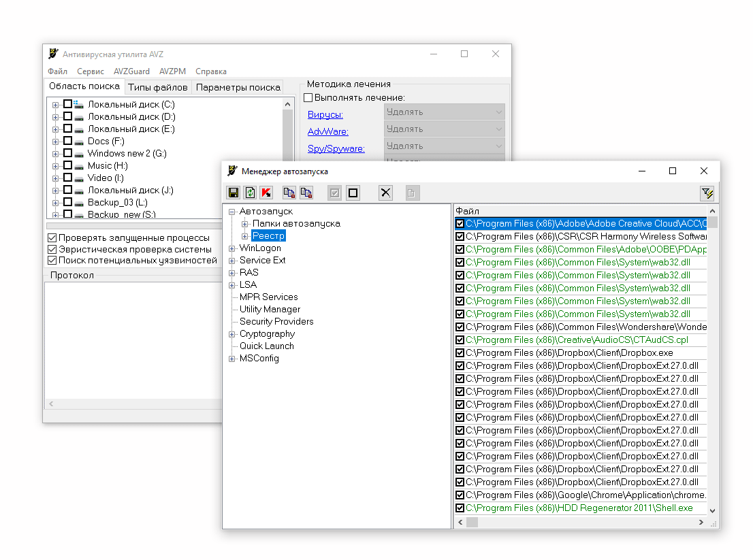Click the filter icon in toolbar
This screenshot has height=560, width=753.
click(707, 193)
